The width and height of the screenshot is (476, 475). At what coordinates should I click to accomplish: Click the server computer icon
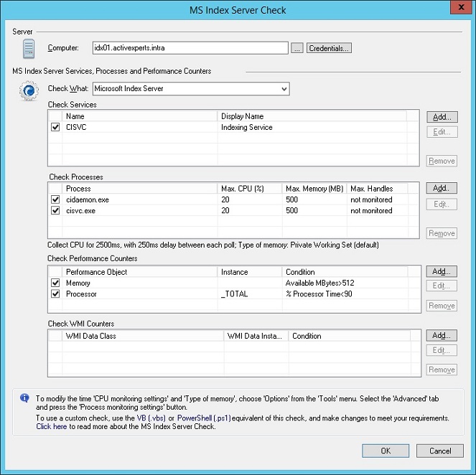[x=29, y=49]
